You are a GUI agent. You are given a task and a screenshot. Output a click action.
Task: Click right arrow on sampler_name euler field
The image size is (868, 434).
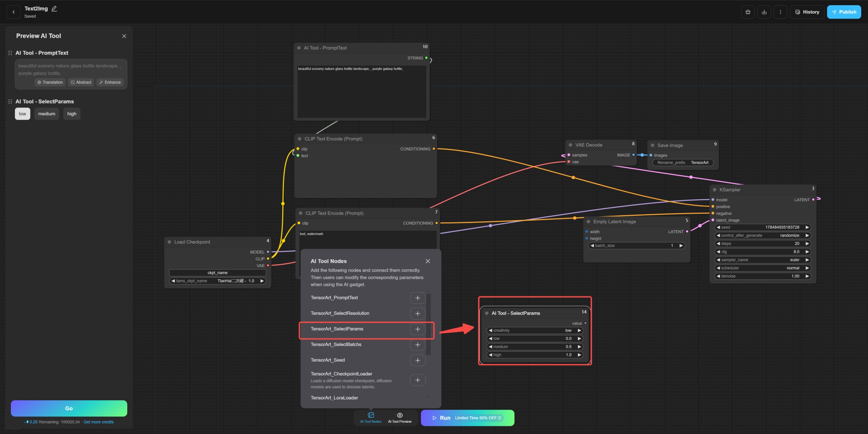point(807,260)
